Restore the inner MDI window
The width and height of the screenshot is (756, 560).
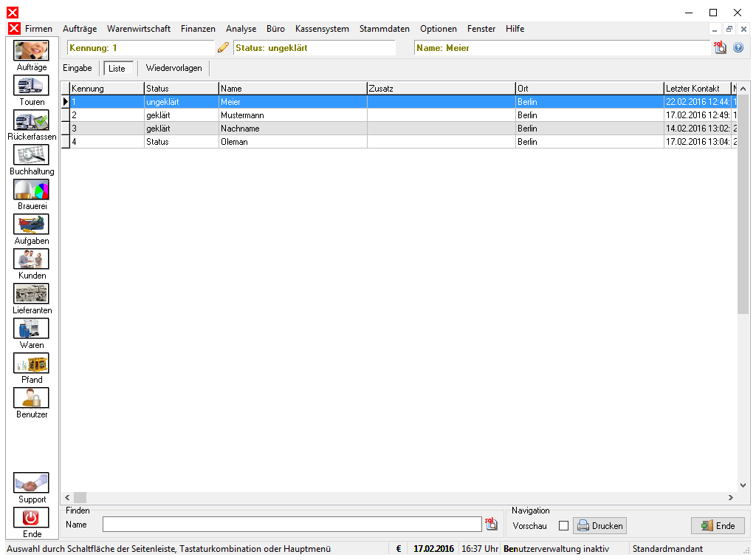pyautogui.click(x=729, y=30)
